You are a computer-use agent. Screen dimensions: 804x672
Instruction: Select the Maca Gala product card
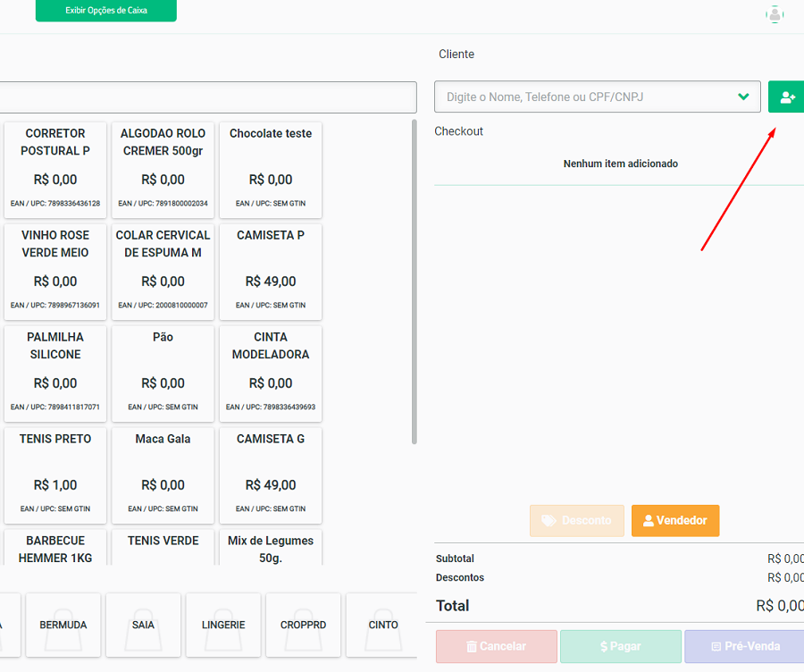pyautogui.click(x=163, y=475)
